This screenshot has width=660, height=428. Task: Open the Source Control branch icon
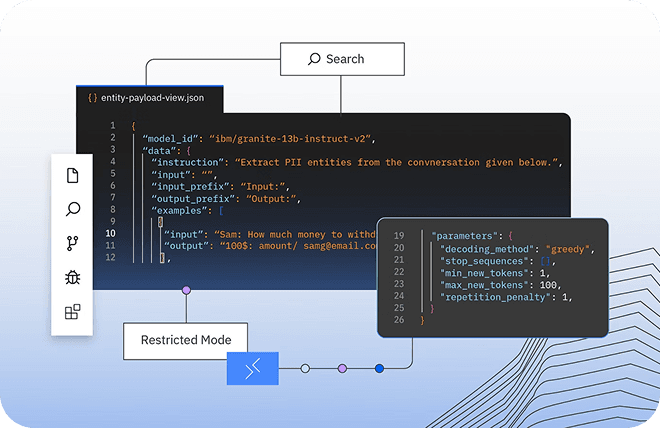(x=72, y=243)
